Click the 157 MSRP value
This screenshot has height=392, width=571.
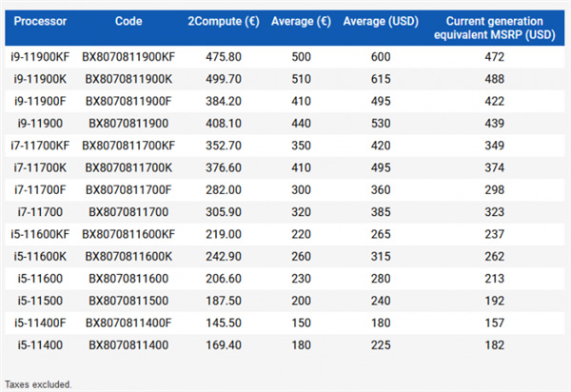[493, 323]
